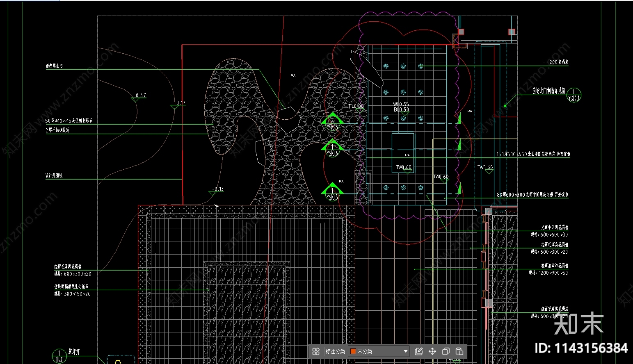Click the -0.13 elevation marker

[218, 189]
